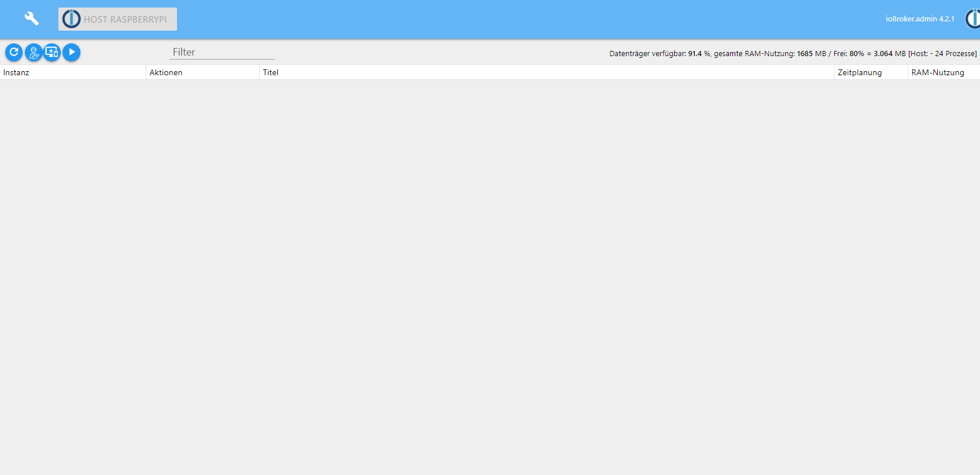980x475 pixels.
Task: Reload the instances list
Action: click(x=14, y=52)
